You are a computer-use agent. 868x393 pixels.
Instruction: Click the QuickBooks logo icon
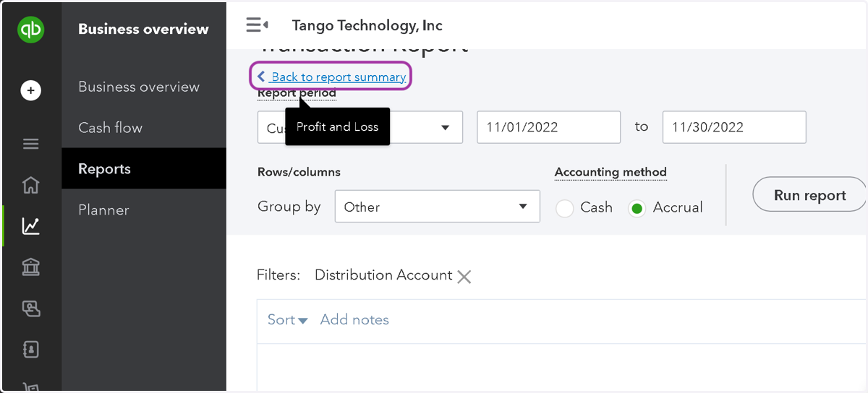(x=30, y=30)
